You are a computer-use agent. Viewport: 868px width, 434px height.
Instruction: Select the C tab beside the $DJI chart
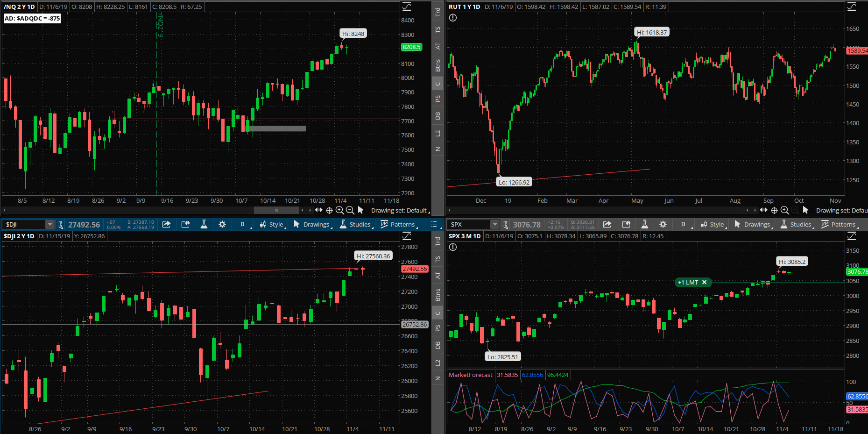(438, 313)
